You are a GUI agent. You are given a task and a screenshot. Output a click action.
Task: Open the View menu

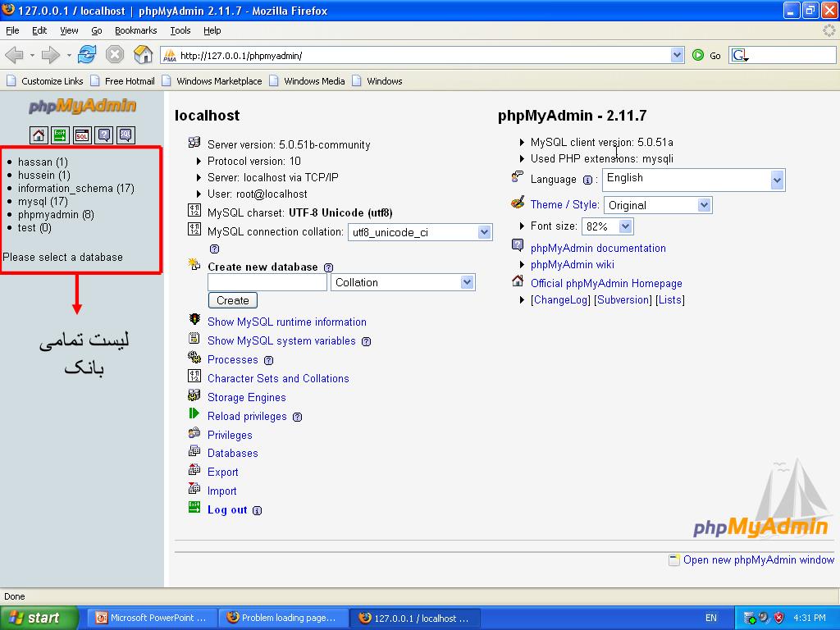69,30
